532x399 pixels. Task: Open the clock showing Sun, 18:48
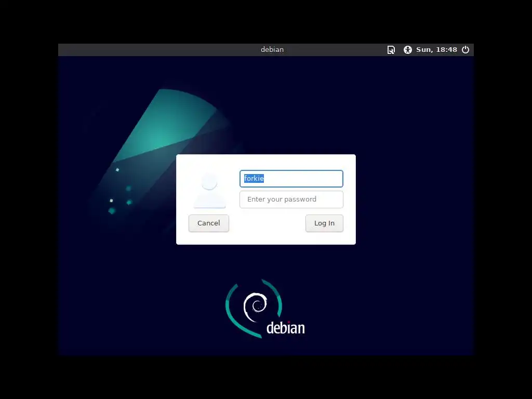[436, 50]
